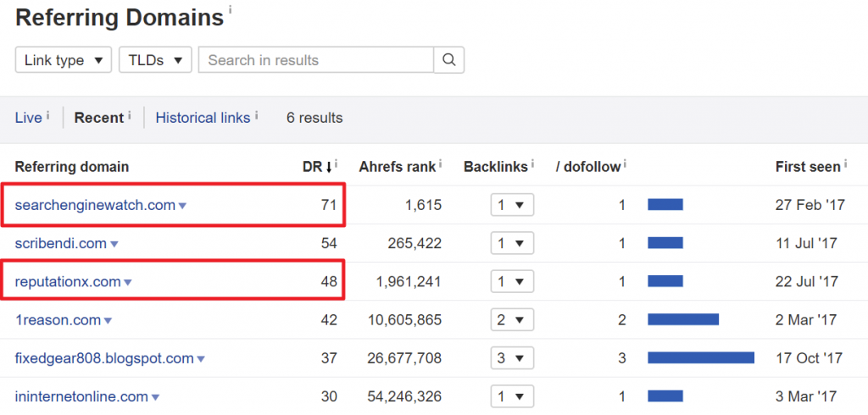868x415 pixels.
Task: Open the 1reason.com domain link
Action: [58, 320]
